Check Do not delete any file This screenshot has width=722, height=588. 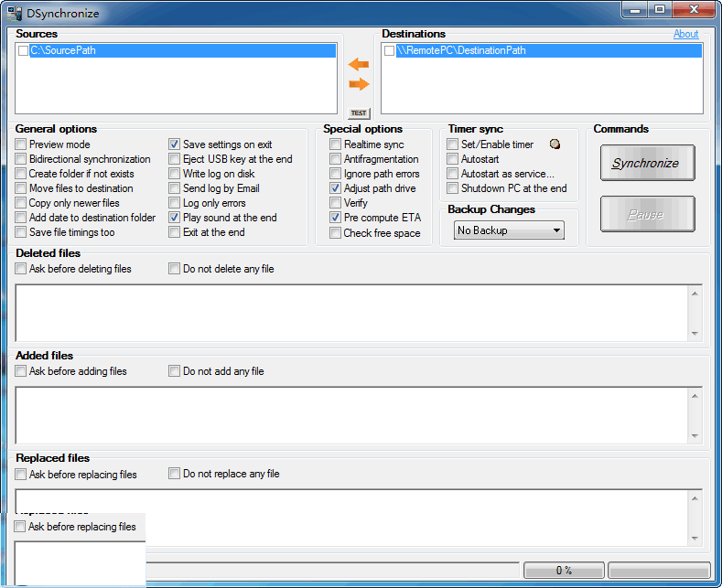click(x=174, y=269)
